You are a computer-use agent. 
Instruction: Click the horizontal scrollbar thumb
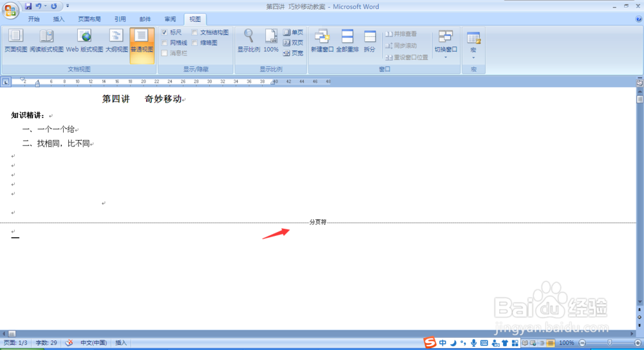coord(12,333)
